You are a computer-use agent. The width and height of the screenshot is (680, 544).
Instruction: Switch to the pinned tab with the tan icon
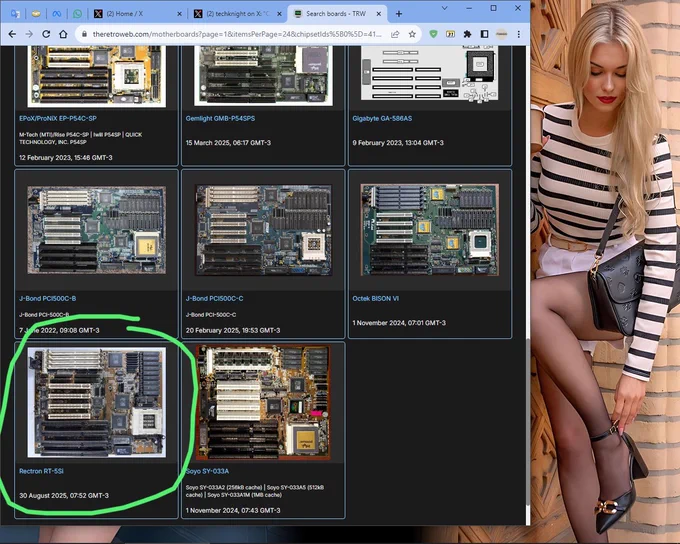coord(36,14)
